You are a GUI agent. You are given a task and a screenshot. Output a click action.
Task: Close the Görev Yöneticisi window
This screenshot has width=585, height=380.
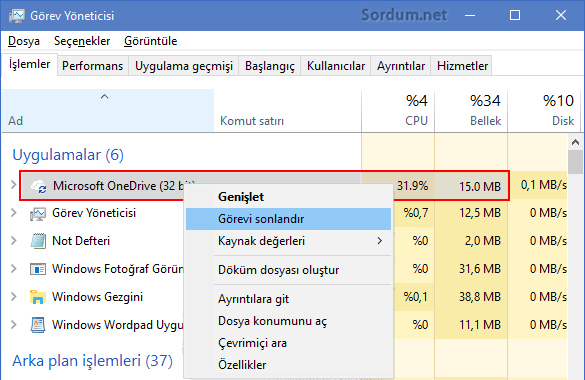(561, 15)
